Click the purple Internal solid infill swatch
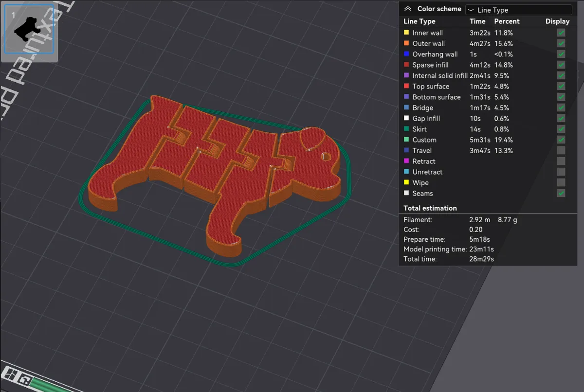584x392 pixels. (x=406, y=75)
